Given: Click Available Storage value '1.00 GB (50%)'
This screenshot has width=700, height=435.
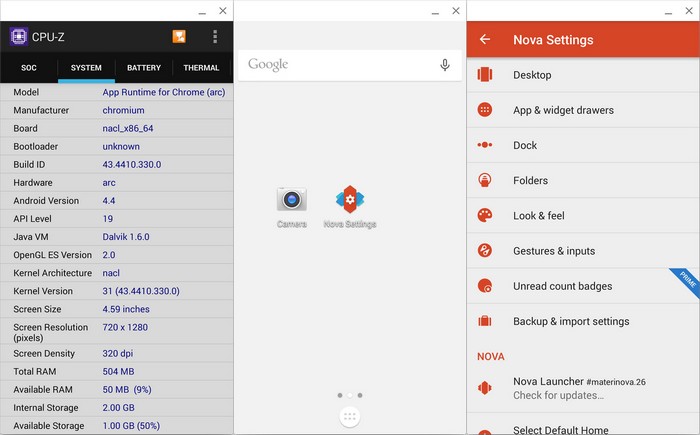Looking at the screenshot, I should [x=131, y=426].
